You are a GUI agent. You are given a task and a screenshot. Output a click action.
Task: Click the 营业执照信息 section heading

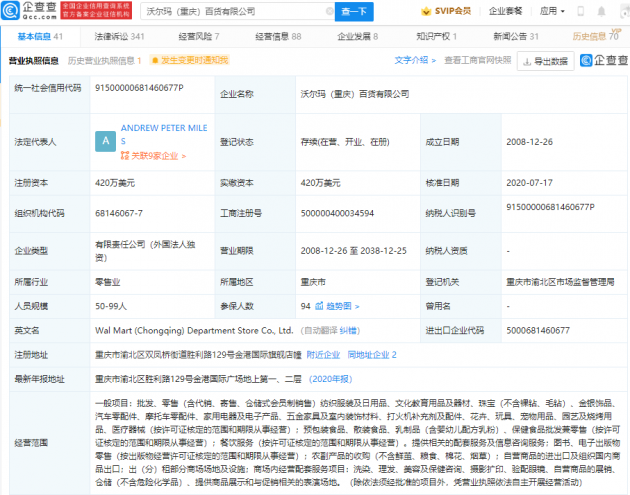34,61
